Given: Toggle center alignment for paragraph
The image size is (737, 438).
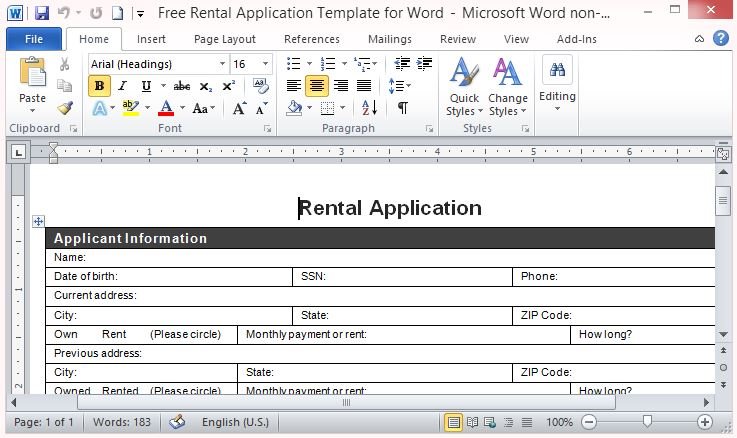Looking at the screenshot, I should click(317, 86).
